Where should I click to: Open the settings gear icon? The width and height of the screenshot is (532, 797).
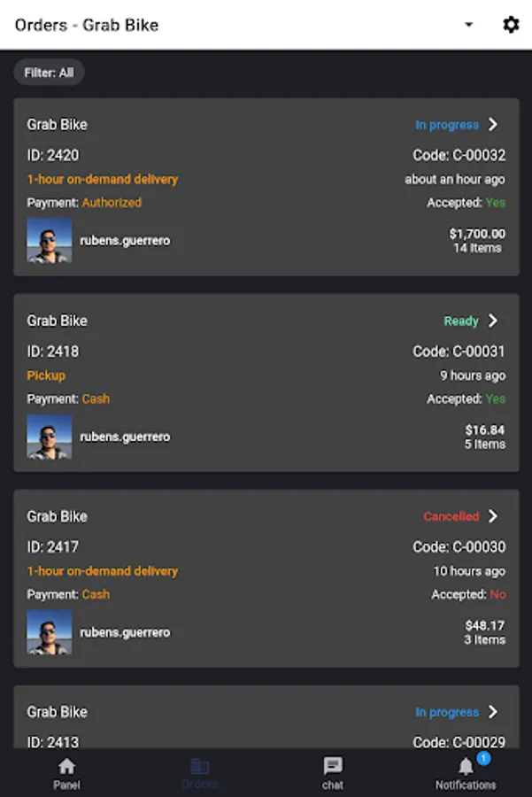point(511,25)
